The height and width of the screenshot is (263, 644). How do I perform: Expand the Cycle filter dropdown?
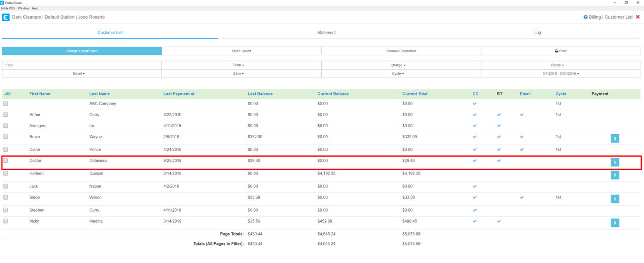pos(401,74)
